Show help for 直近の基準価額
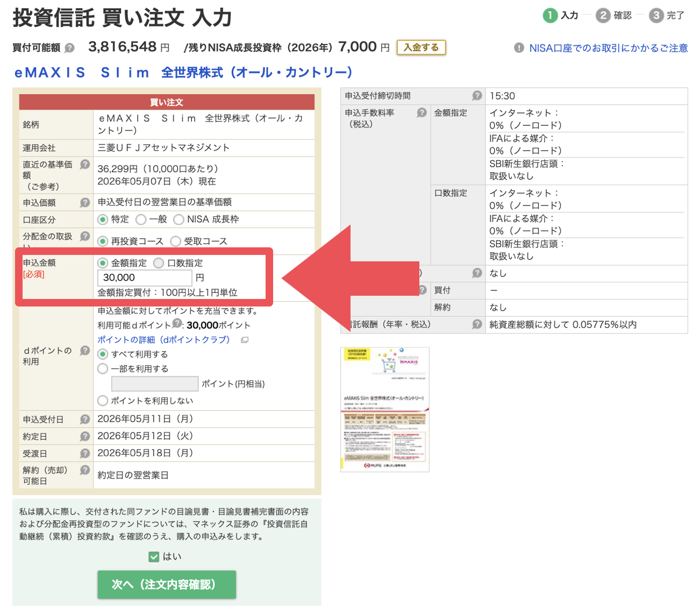 click(85, 165)
